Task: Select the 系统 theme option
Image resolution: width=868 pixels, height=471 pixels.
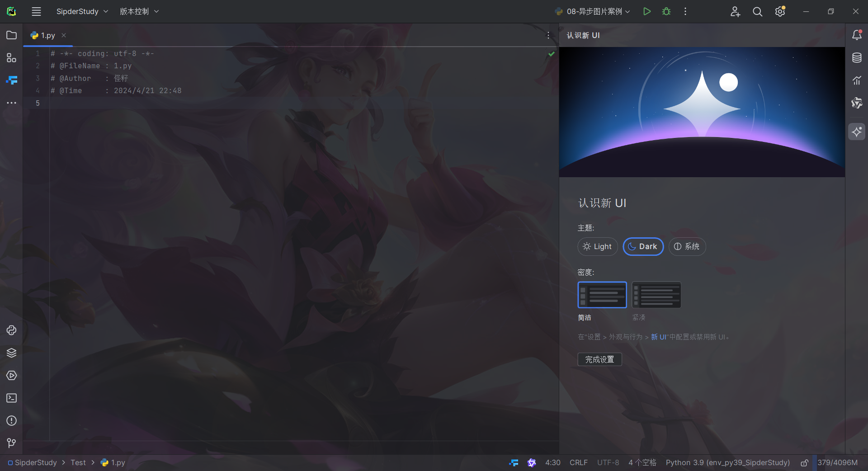Action: point(687,246)
